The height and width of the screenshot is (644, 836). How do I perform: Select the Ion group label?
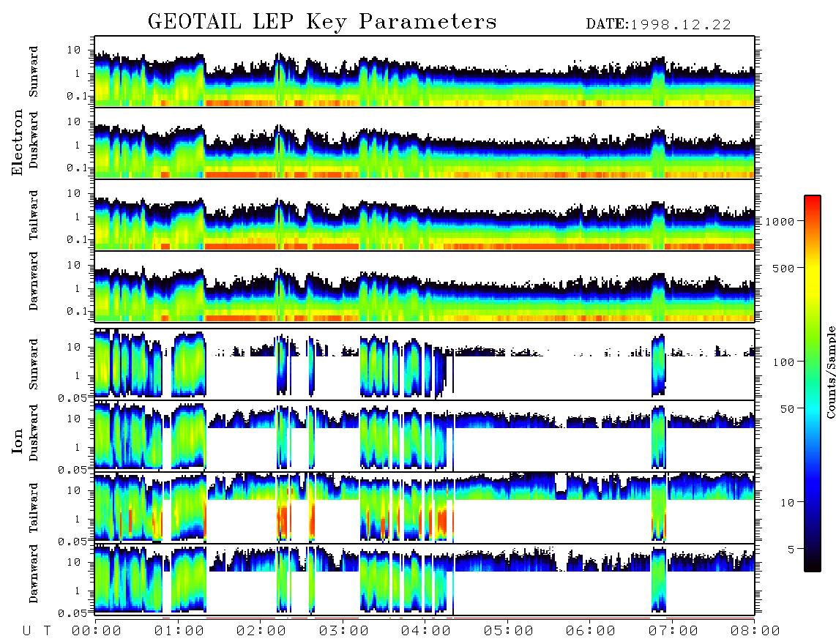coord(18,441)
